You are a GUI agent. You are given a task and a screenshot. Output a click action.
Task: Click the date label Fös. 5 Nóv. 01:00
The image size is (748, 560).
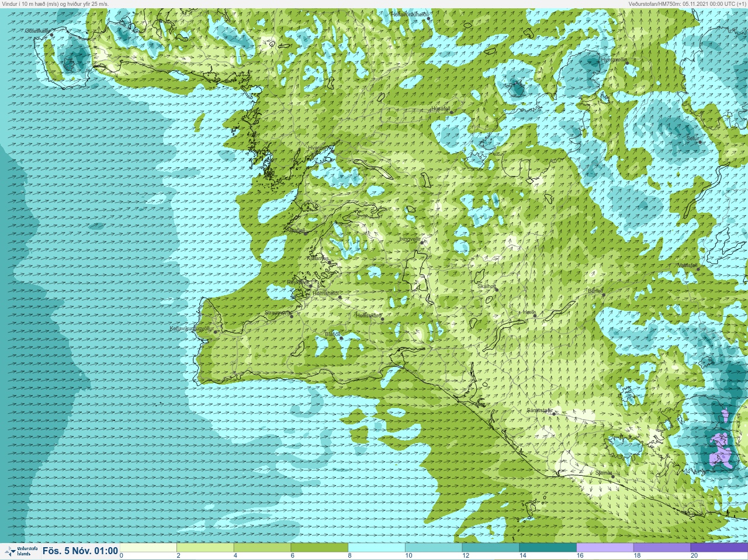[x=80, y=551]
